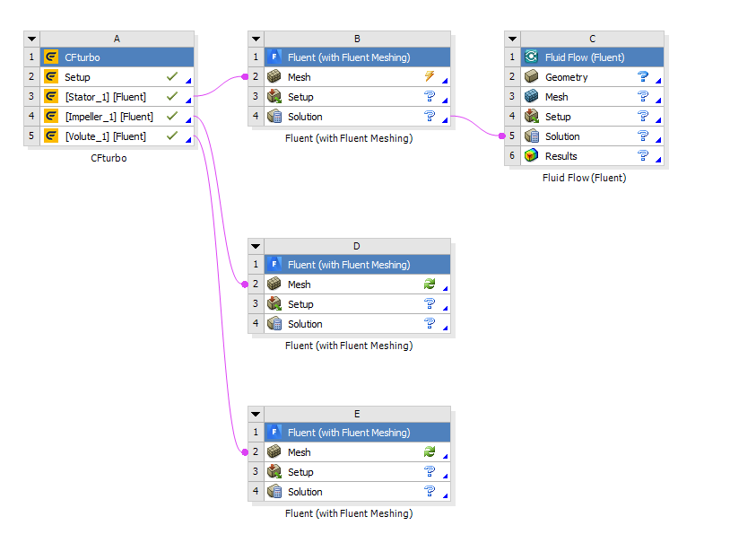Screen dimensions: 756x543
Task: Click the question mark status on system C Setup
Action: click(642, 117)
